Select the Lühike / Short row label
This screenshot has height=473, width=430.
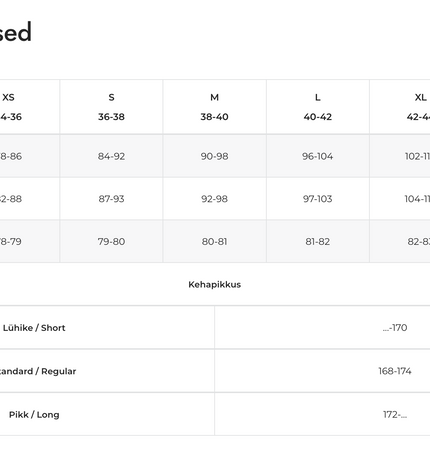(34, 328)
